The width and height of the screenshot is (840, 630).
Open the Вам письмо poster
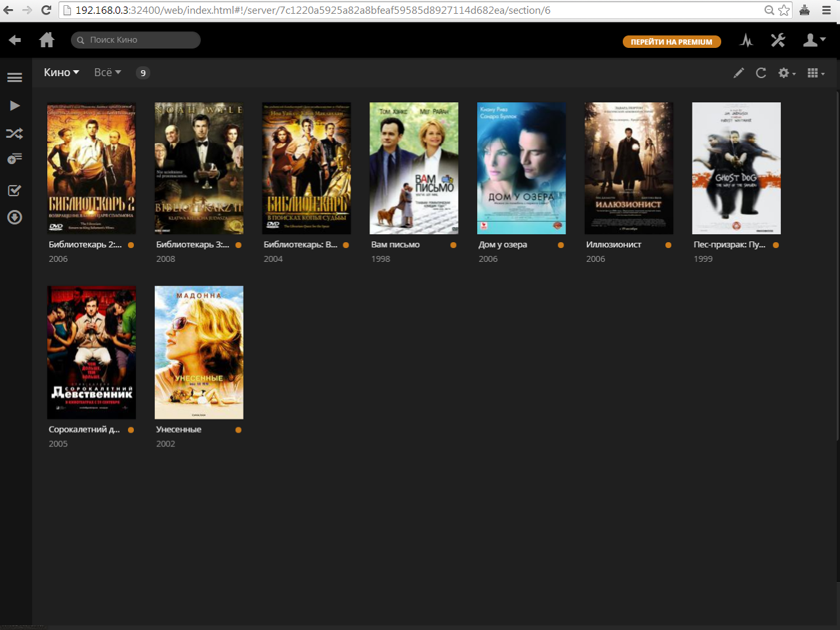(414, 168)
